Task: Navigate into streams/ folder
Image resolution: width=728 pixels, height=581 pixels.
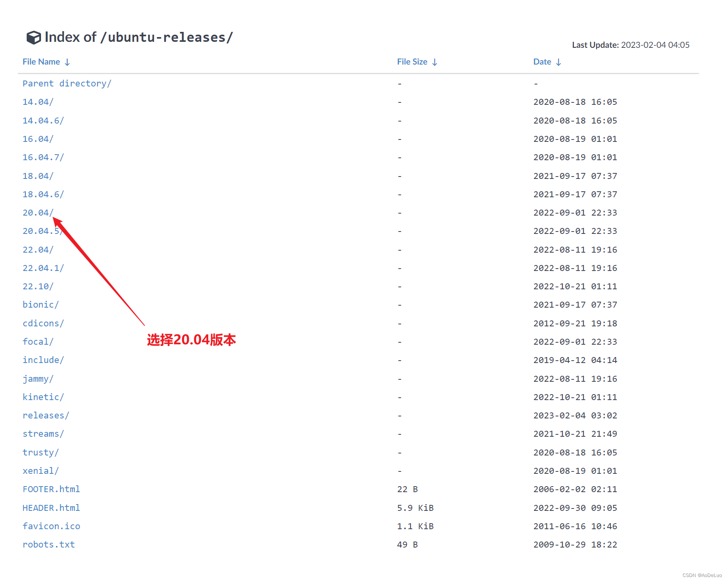Action: tap(43, 434)
